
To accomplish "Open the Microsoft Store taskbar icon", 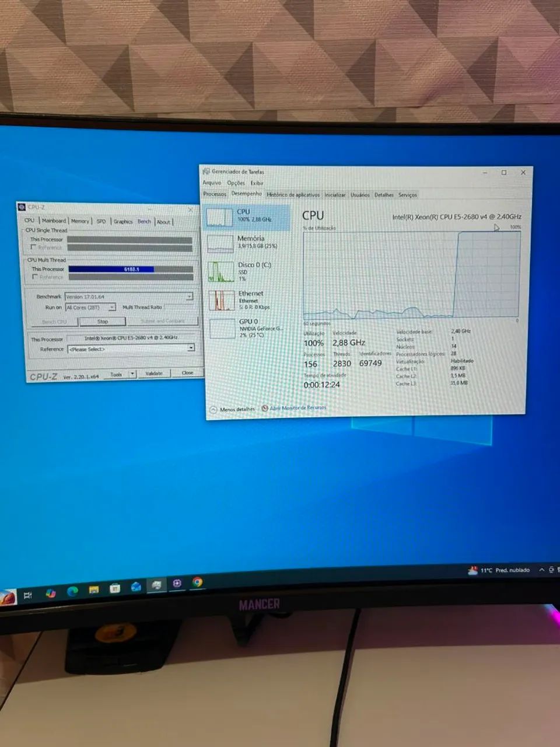I will pos(115,588).
